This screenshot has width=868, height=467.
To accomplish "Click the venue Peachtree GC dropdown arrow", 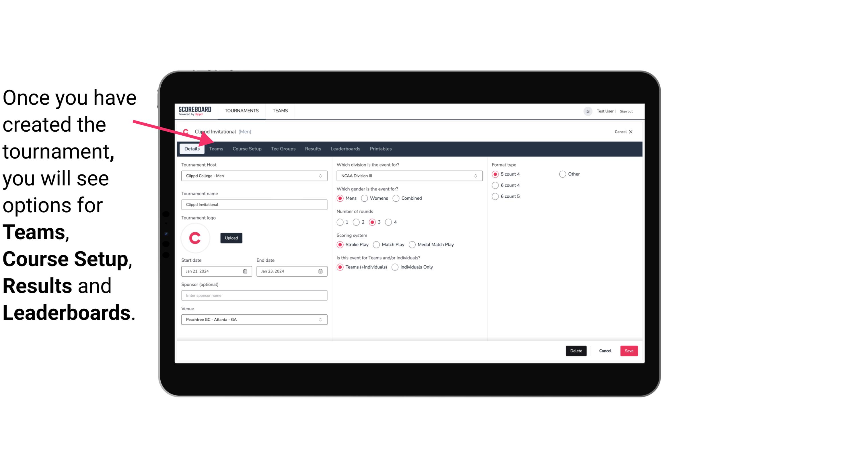I will (x=321, y=319).
